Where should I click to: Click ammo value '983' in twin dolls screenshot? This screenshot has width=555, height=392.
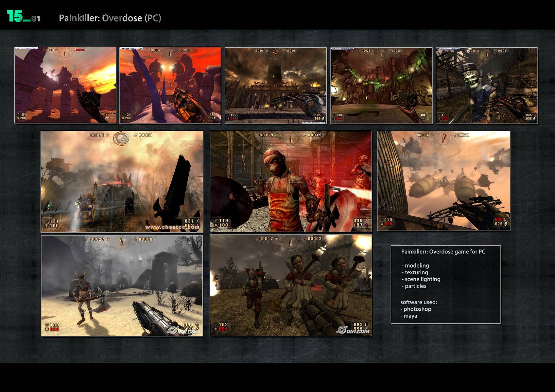(x=358, y=325)
